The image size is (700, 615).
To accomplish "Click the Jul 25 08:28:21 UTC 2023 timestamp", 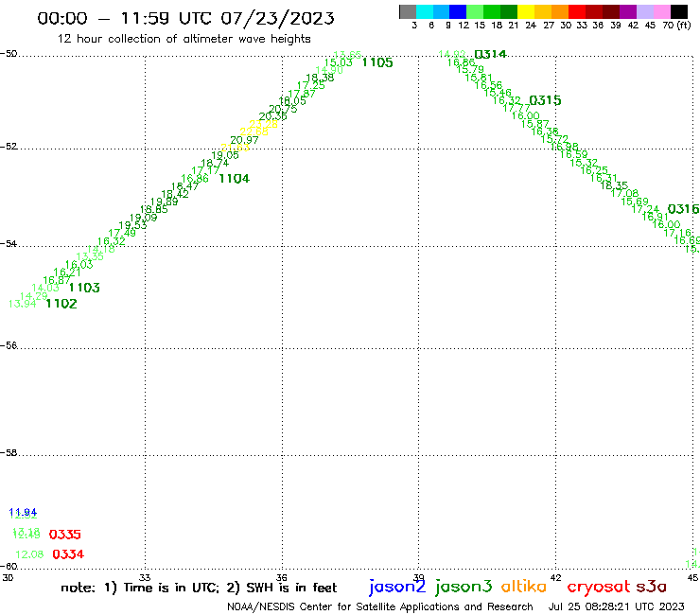I will pos(616,607).
